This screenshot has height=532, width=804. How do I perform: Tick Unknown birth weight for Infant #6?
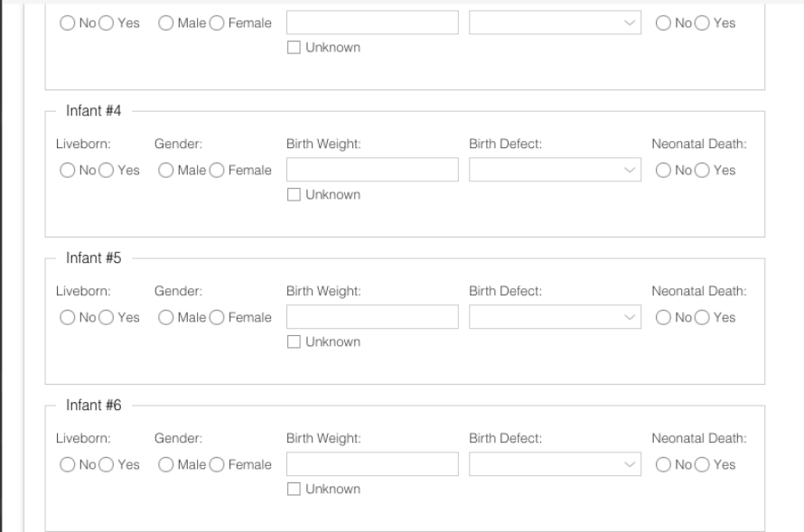point(294,490)
